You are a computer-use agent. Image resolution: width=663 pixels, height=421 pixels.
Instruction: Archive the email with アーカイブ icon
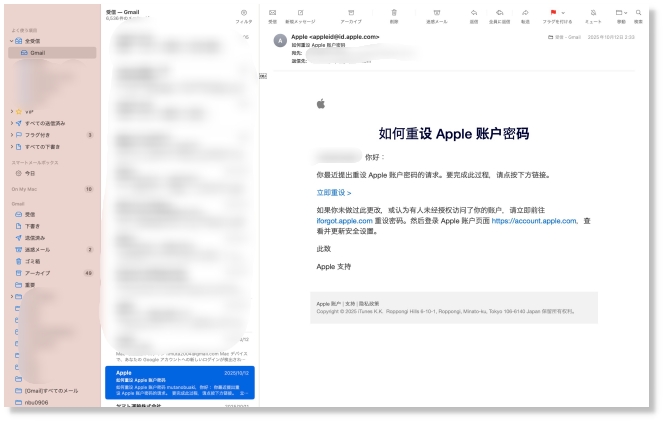(x=351, y=13)
